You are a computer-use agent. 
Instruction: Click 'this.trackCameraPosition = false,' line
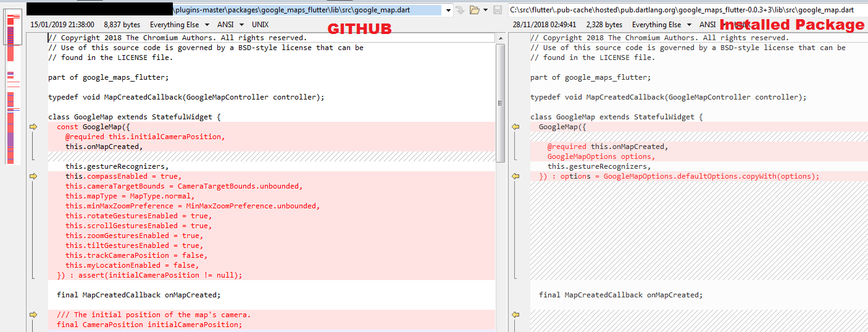point(136,255)
